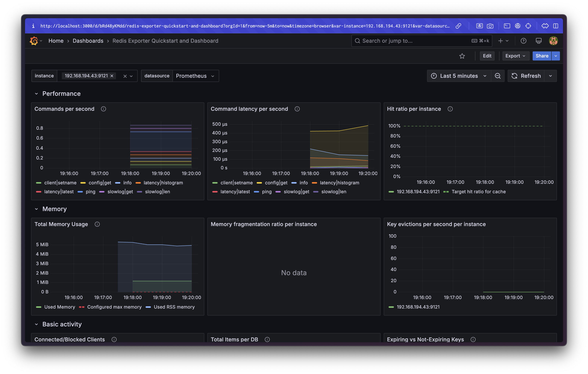This screenshot has width=588, height=374.
Task: Toggle Used Memory series in memory legend
Action: tap(60, 307)
